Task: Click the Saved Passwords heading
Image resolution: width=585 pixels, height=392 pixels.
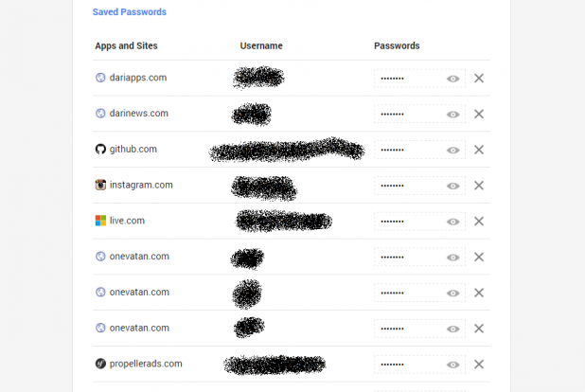Action: [x=130, y=12]
